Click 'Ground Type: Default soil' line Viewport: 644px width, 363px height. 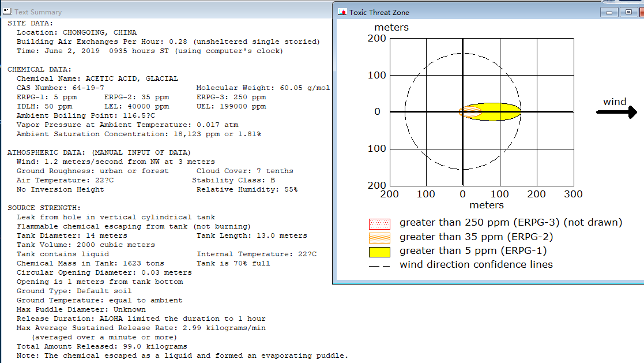tap(74, 291)
